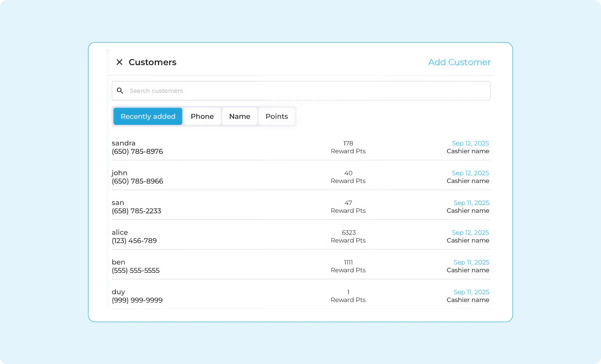This screenshot has height=364, width=601.
Task: Sort customers by Points tab
Action: point(277,116)
